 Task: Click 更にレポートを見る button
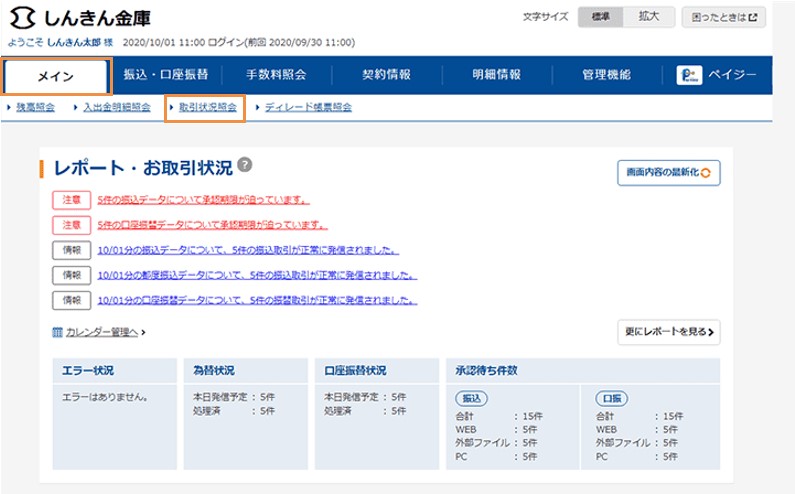(669, 329)
